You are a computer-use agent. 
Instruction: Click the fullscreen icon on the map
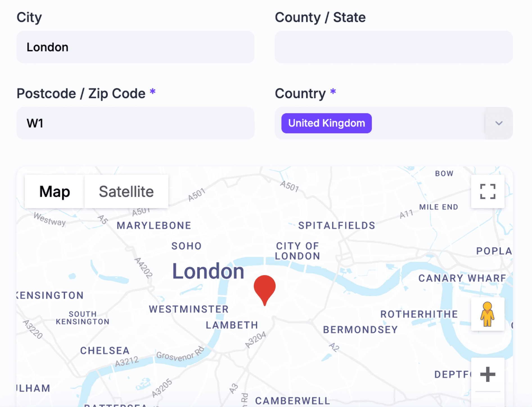(x=488, y=191)
